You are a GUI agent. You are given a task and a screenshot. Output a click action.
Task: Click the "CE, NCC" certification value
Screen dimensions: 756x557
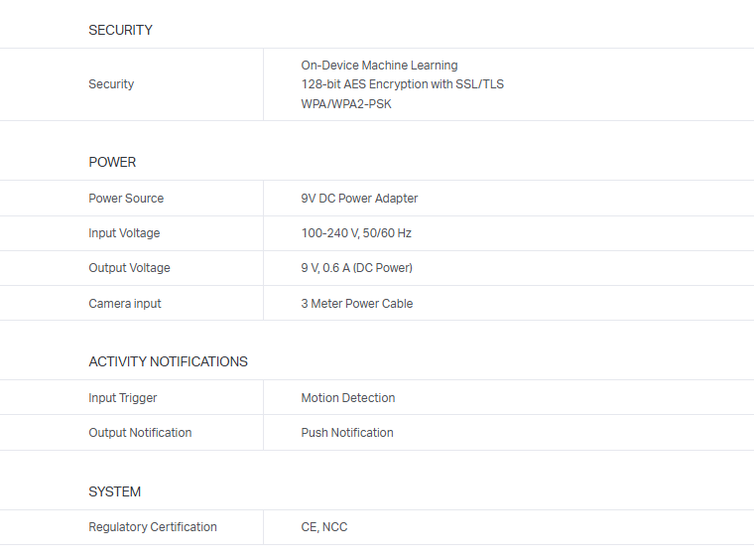pyautogui.click(x=324, y=527)
